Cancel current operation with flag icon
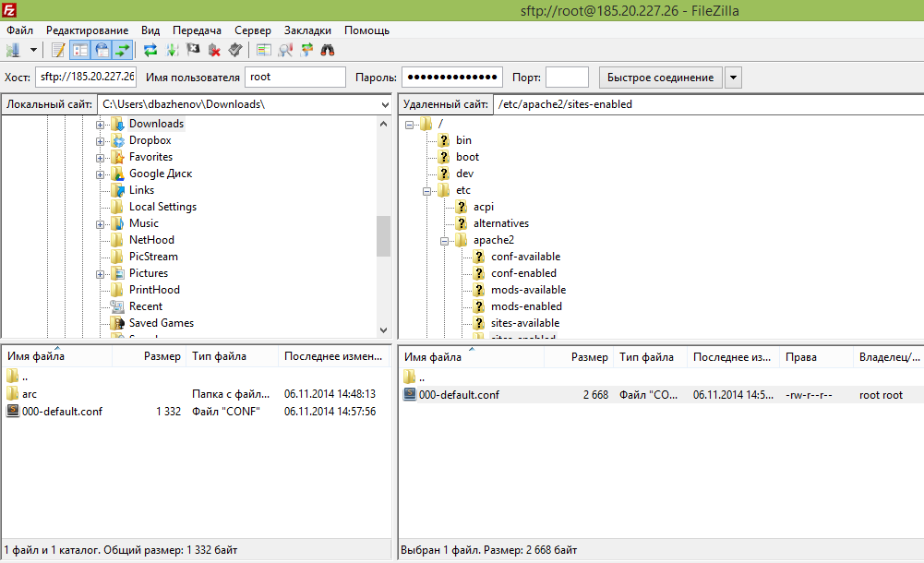Image resolution: width=924 pixels, height=563 pixels. 193,50
